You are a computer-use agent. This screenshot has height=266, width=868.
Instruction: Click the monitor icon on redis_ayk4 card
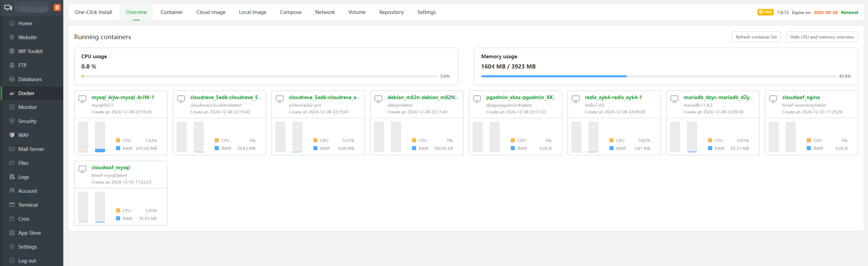(576, 99)
